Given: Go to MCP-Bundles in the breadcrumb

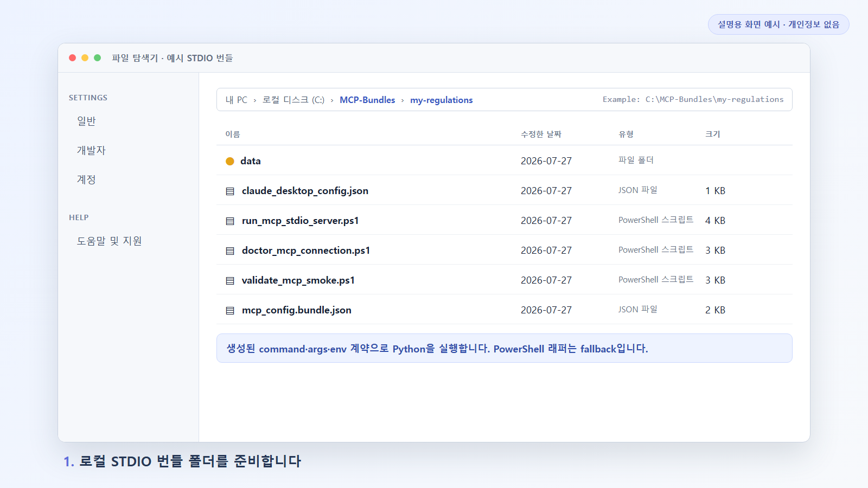Looking at the screenshot, I should pos(367,100).
